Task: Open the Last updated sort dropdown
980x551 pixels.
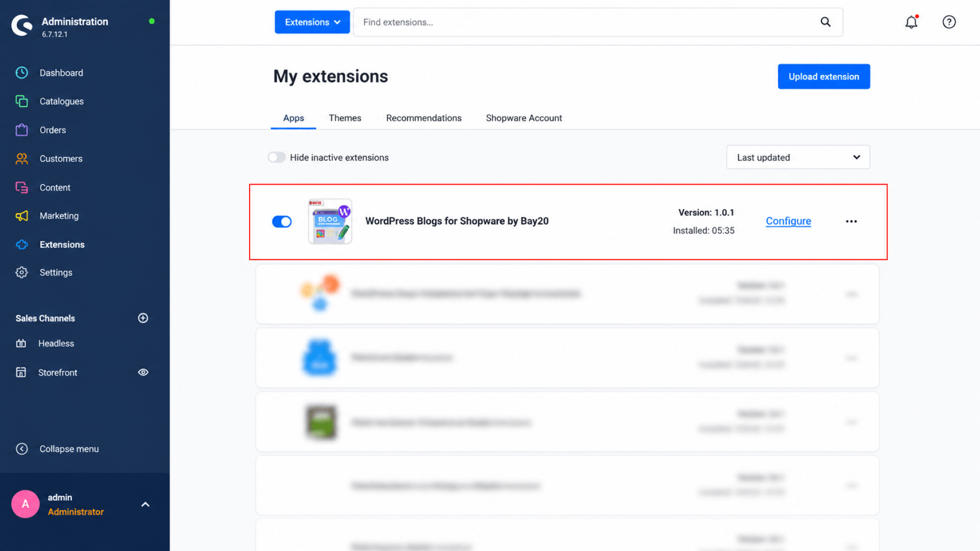Action: (798, 157)
